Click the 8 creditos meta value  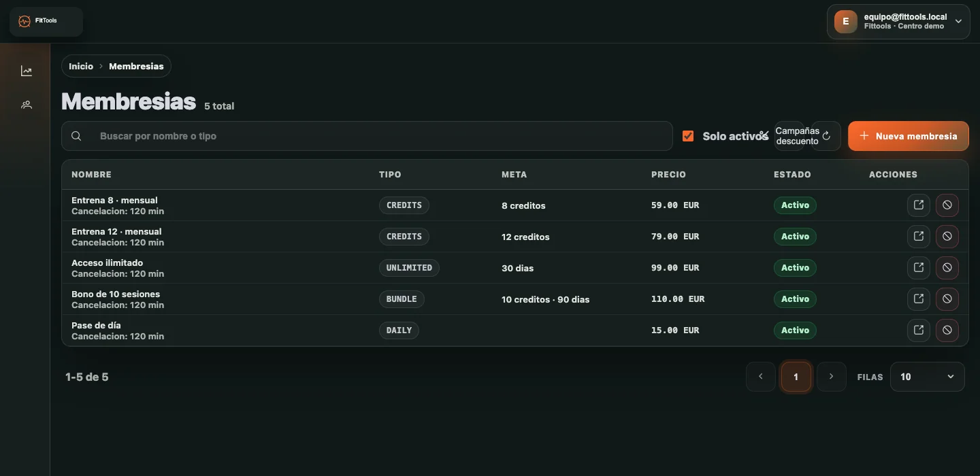523,205
